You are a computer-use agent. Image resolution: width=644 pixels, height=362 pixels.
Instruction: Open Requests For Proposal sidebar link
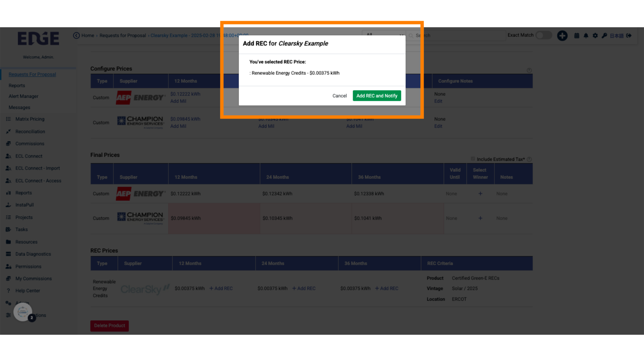coord(32,74)
